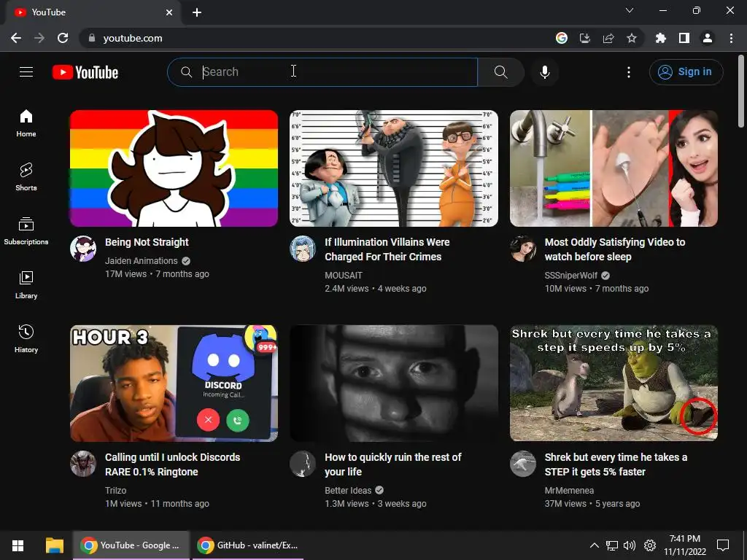Open MrMemenea channel name
Image resolution: width=747 pixels, height=560 pixels.
pyautogui.click(x=569, y=491)
